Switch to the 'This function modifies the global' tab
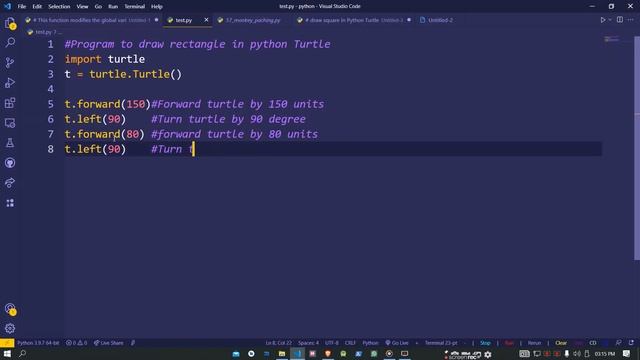Image resolution: width=640 pixels, height=360 pixels. pyautogui.click(x=92, y=20)
